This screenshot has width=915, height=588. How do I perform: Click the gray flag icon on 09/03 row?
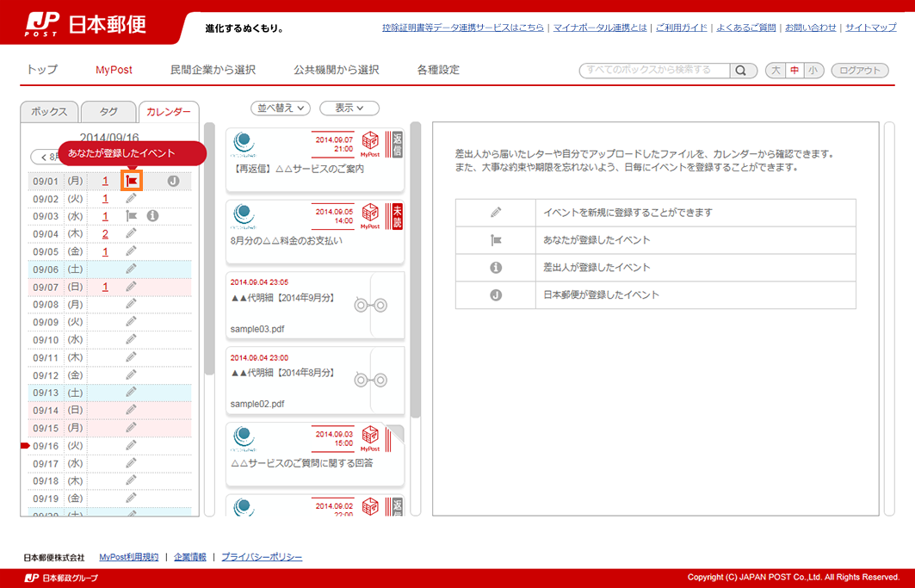tap(132, 216)
